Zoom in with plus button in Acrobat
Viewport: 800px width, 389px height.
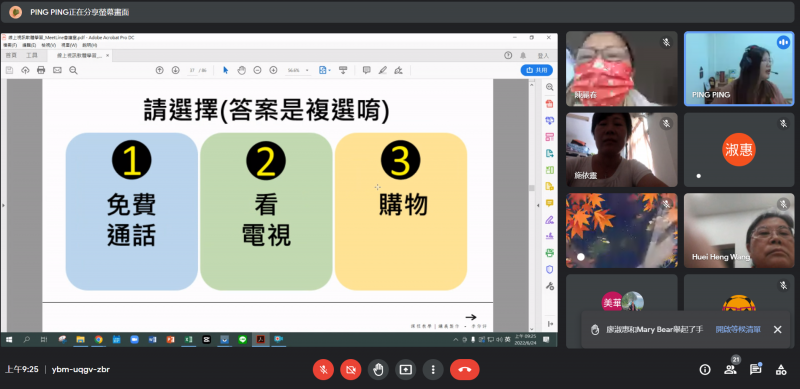[x=273, y=70]
